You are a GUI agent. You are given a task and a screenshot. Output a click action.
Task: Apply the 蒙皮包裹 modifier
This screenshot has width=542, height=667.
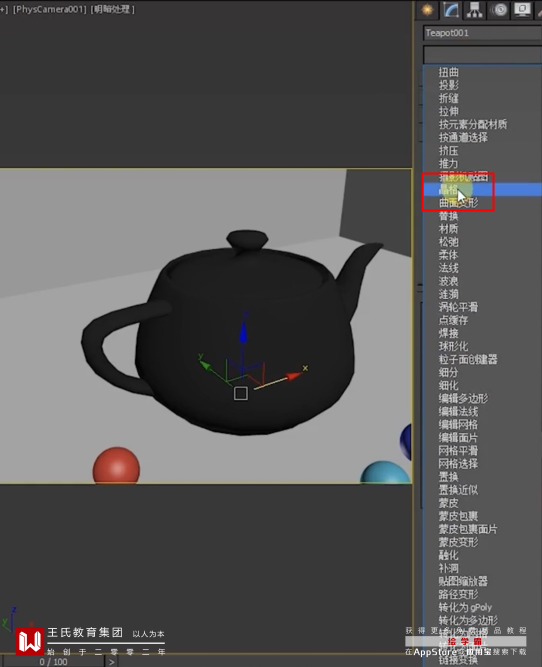tap(458, 516)
